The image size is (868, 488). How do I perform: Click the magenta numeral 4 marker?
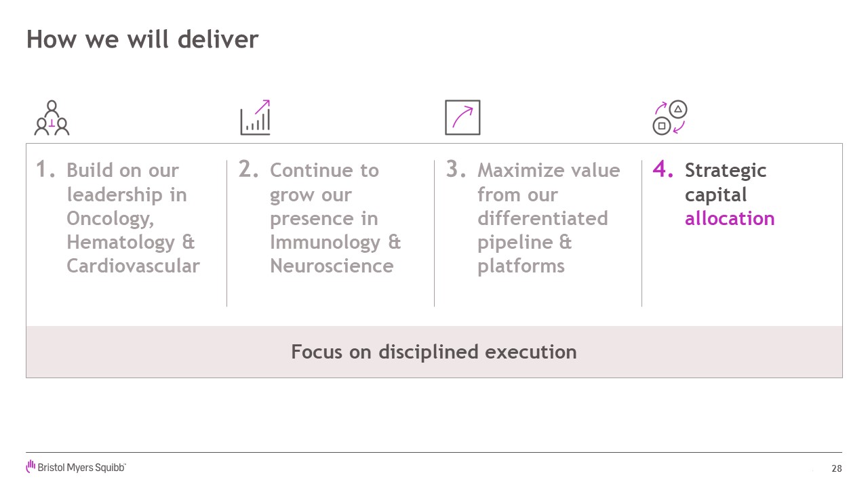(664, 169)
